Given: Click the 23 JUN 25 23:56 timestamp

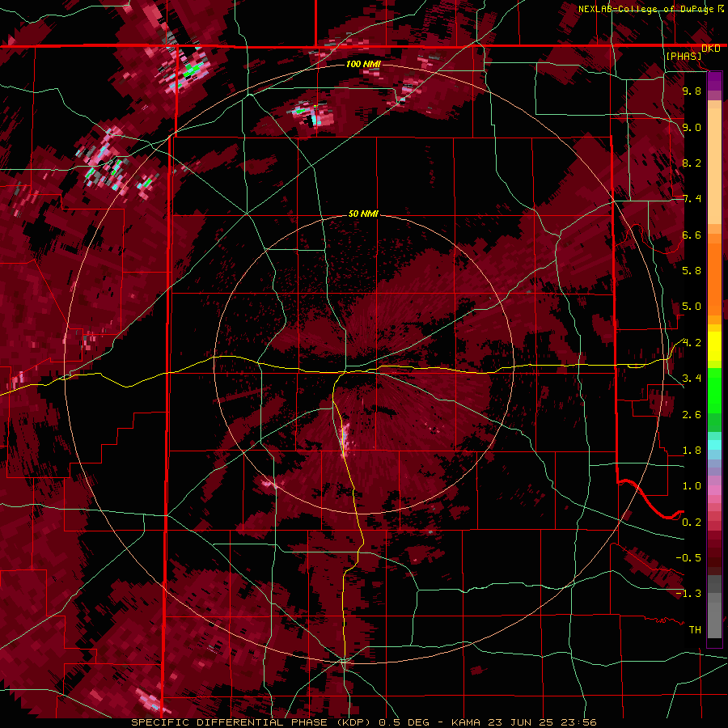Looking at the screenshot, I should tap(541, 722).
